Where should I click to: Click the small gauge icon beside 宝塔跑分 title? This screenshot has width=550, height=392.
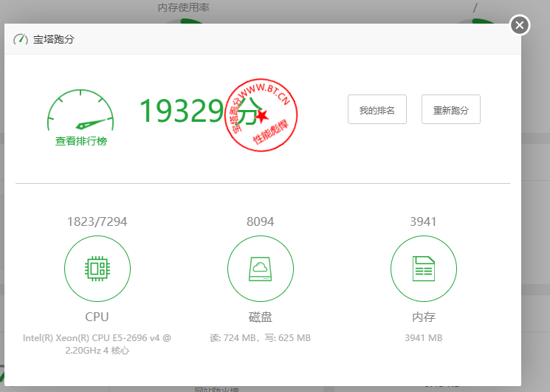pos(21,39)
